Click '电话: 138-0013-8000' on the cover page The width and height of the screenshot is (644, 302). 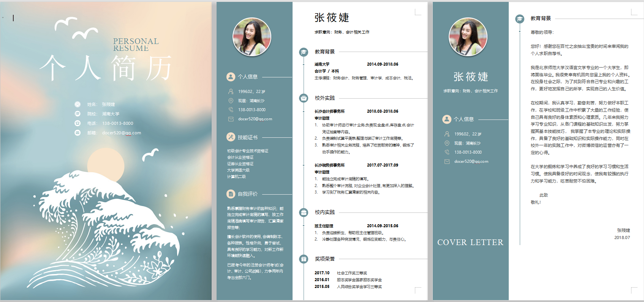pyautogui.click(x=110, y=123)
